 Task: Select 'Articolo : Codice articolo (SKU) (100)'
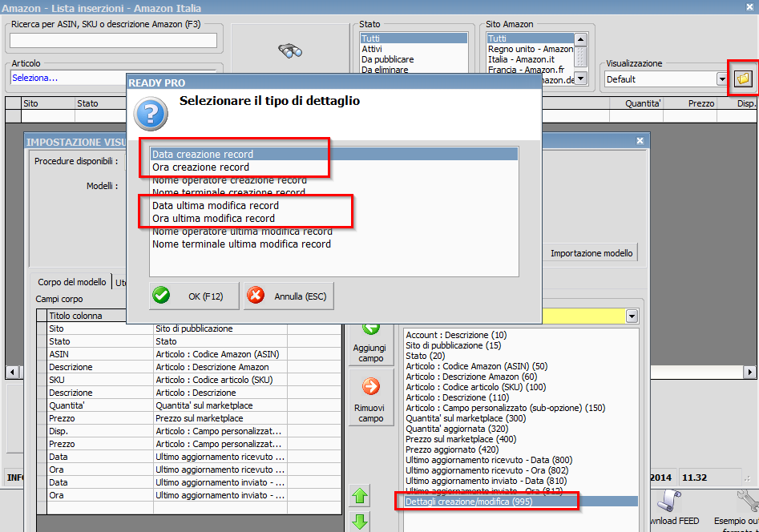coord(521,387)
